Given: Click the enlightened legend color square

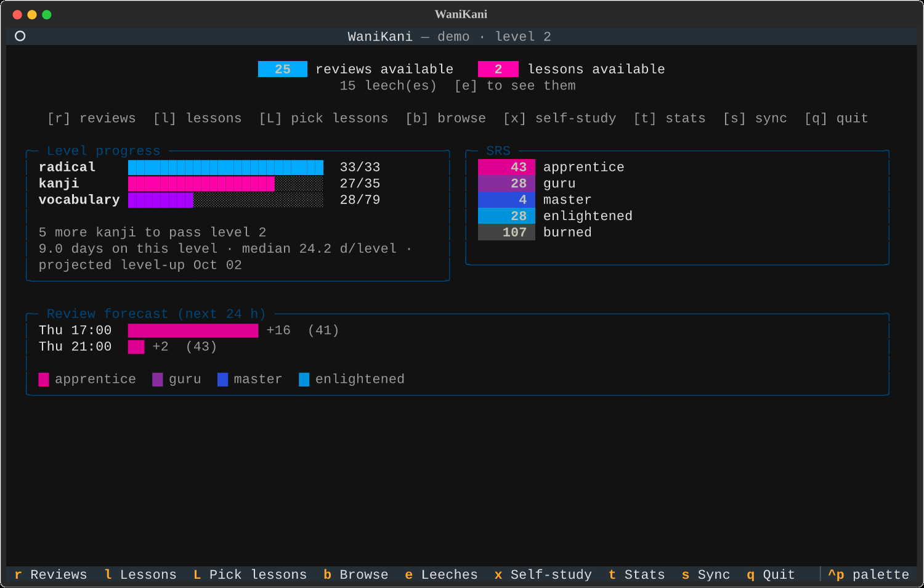Looking at the screenshot, I should pos(304,380).
